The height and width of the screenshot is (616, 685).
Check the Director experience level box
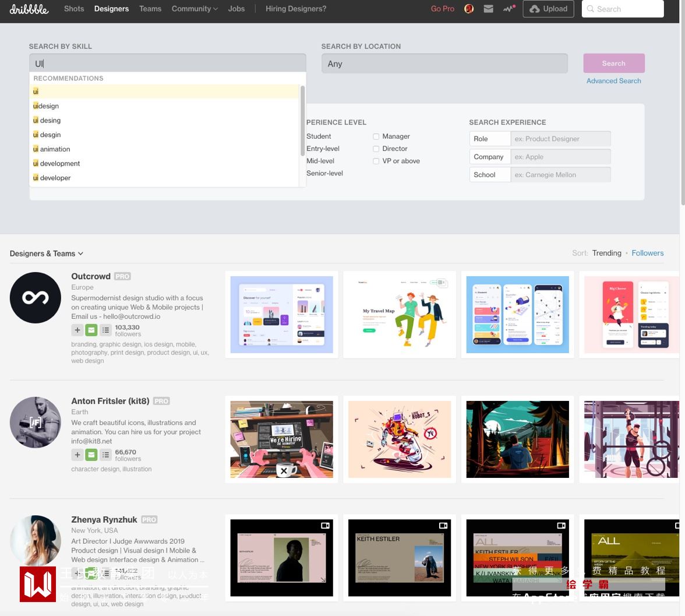tap(376, 149)
